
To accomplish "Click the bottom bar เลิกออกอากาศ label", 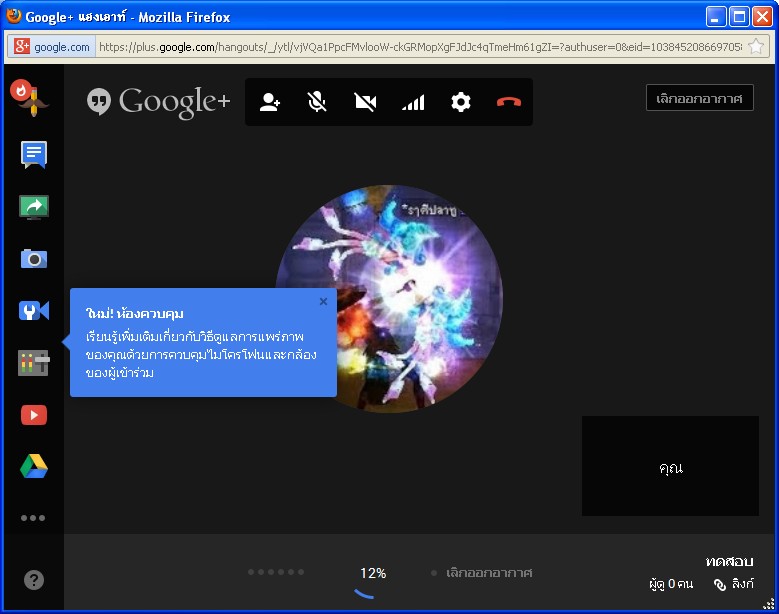I will click(489, 573).
